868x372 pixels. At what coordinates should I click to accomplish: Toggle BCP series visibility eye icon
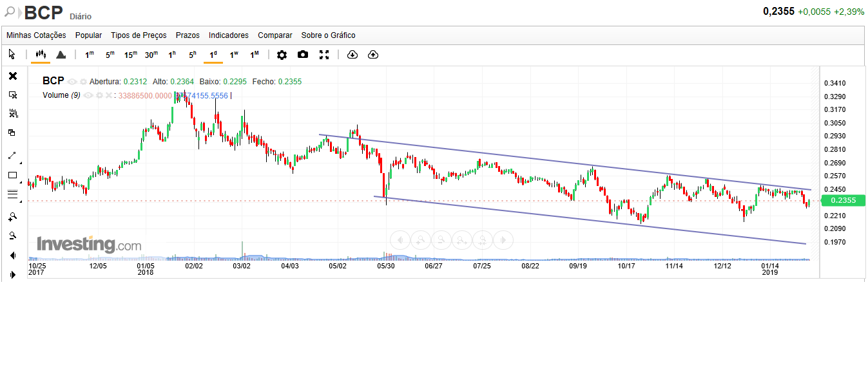click(x=72, y=82)
